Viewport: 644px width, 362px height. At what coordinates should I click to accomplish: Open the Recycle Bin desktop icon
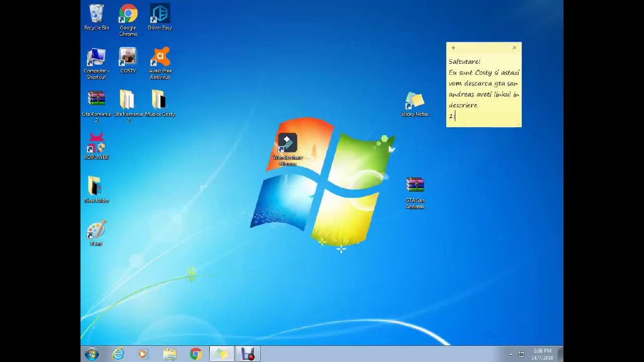96,17
